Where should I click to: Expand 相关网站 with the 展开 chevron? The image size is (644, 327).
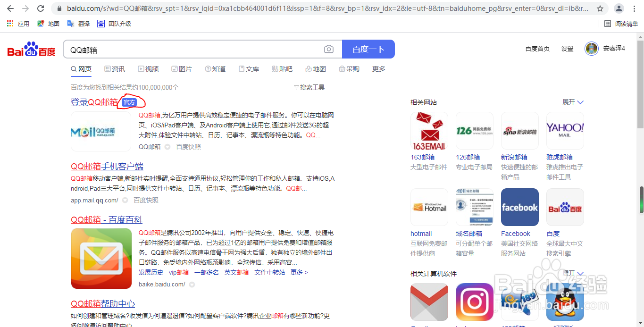(x=573, y=102)
